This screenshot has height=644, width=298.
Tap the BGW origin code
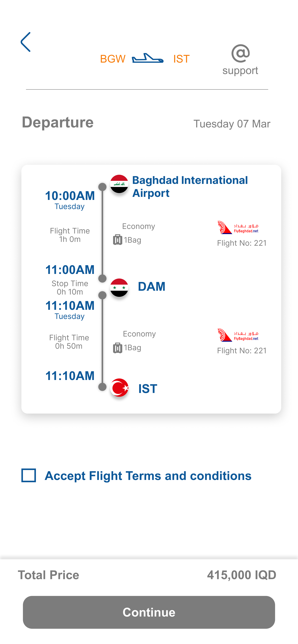click(x=113, y=59)
